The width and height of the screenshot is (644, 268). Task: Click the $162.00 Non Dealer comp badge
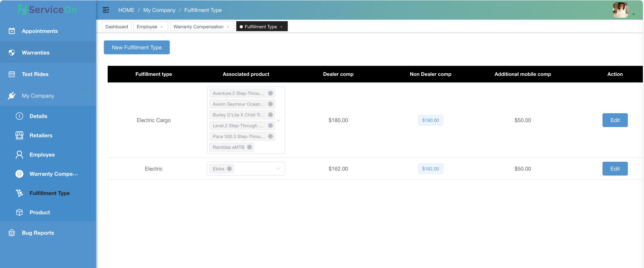pos(430,169)
